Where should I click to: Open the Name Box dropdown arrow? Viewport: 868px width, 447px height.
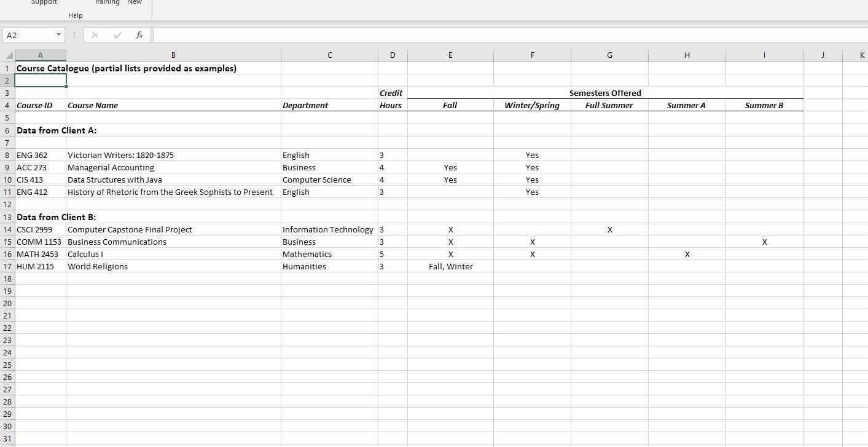(x=58, y=35)
